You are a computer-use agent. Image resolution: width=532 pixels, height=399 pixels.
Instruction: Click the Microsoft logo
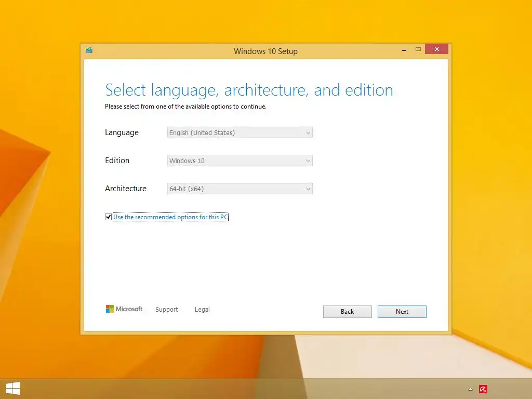tap(124, 309)
